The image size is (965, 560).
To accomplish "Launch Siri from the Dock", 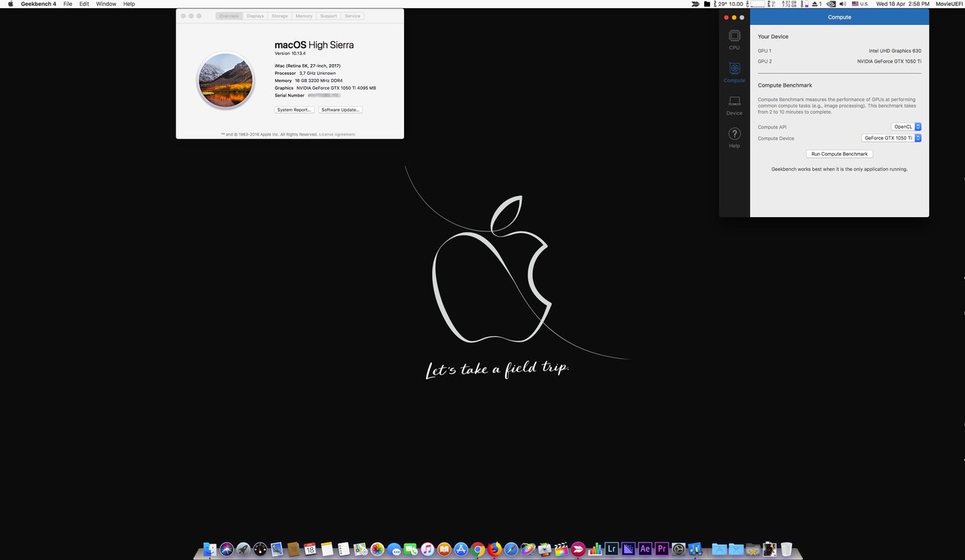I will pyautogui.click(x=226, y=549).
